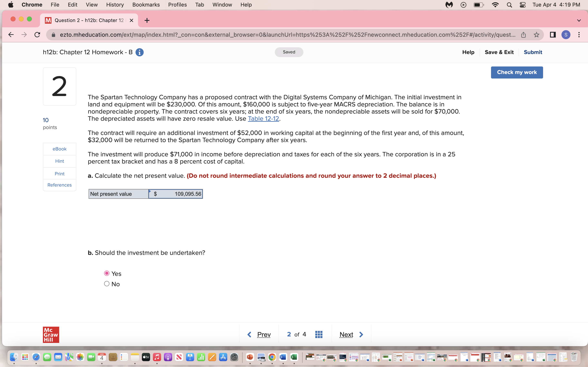The height and width of the screenshot is (367, 588).
Task: Click the info icon beside the homework title
Action: pos(139,52)
